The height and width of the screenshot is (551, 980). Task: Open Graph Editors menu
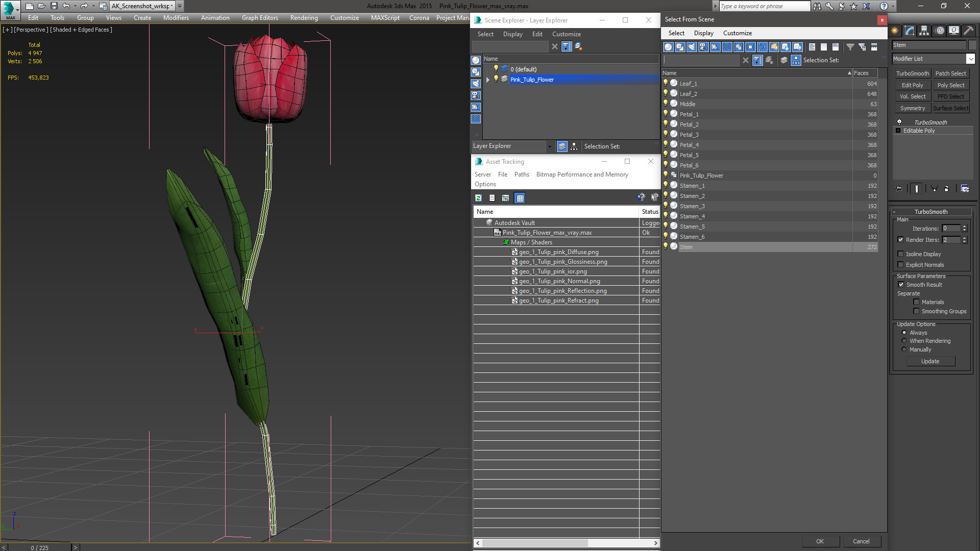pyautogui.click(x=260, y=18)
